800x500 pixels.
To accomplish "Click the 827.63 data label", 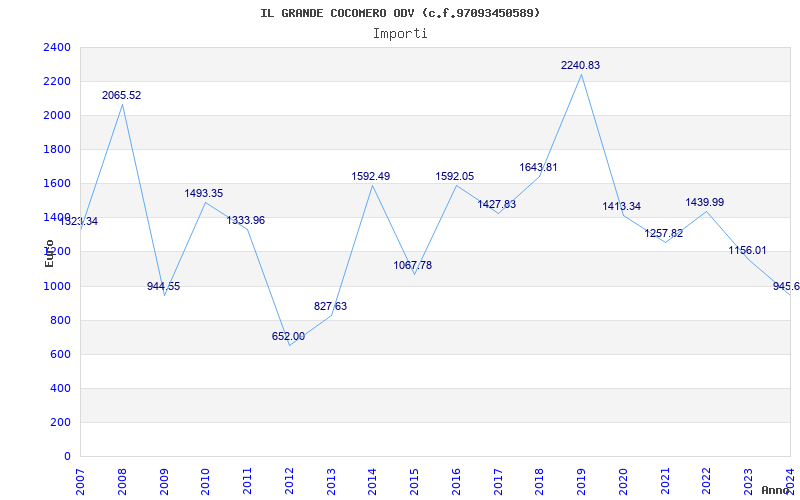I will (330, 306).
